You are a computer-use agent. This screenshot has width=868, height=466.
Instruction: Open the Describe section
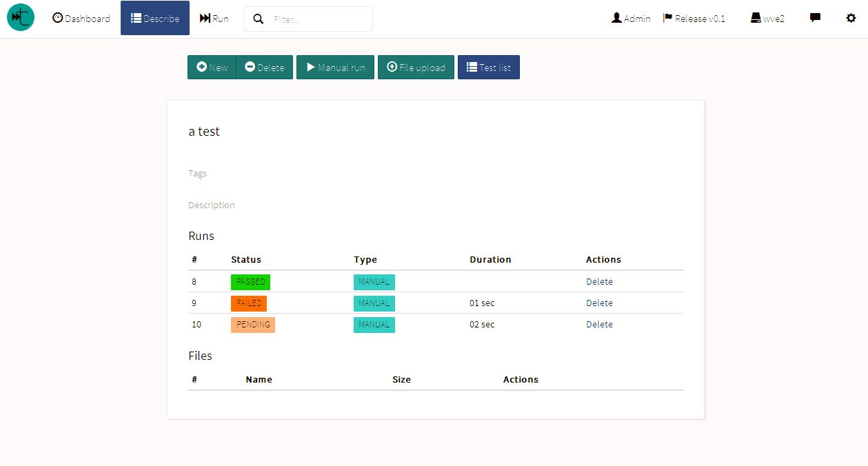(155, 19)
